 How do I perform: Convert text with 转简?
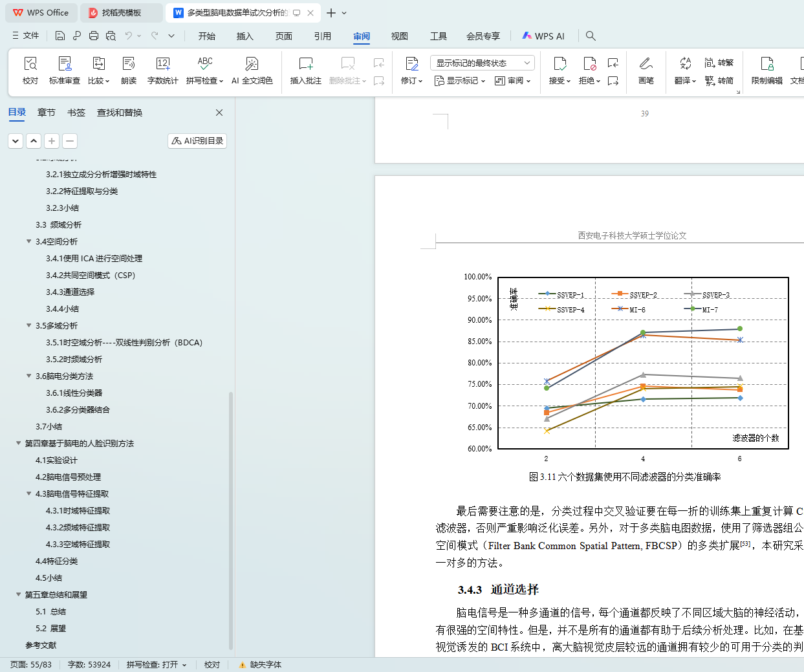[719, 81]
